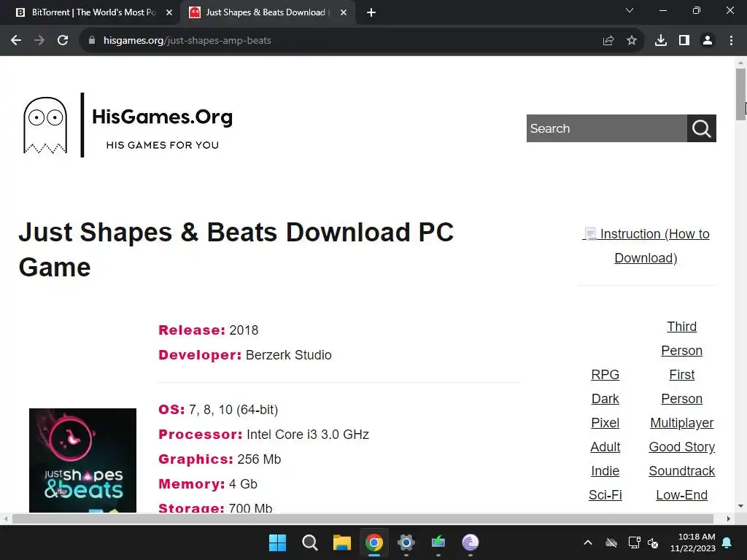
Task: Open the Adult tag link
Action: (605, 447)
